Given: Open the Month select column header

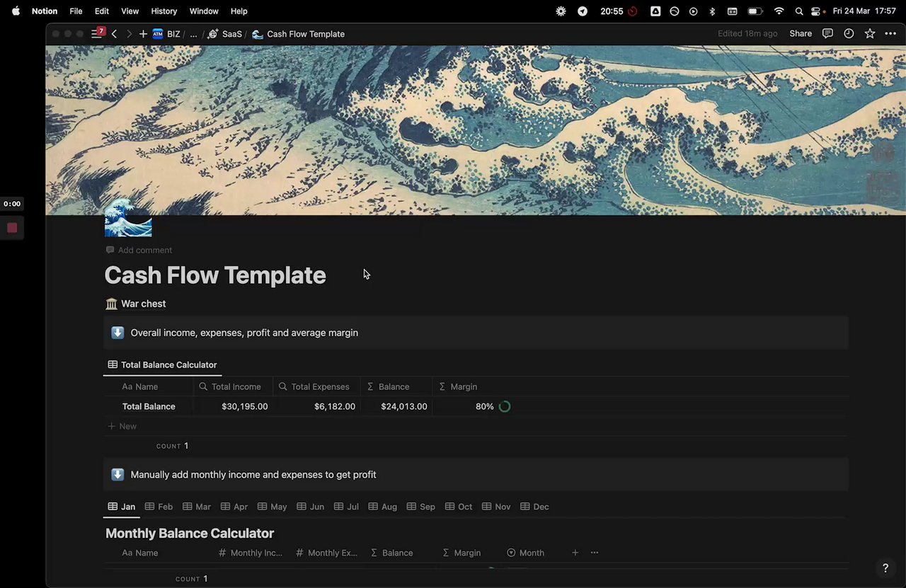Looking at the screenshot, I should tap(526, 553).
